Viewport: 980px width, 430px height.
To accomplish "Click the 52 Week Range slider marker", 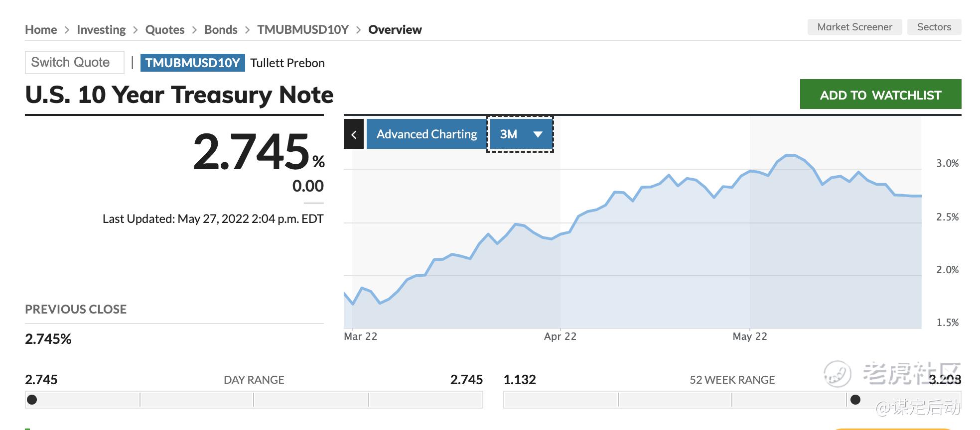I will (x=855, y=400).
